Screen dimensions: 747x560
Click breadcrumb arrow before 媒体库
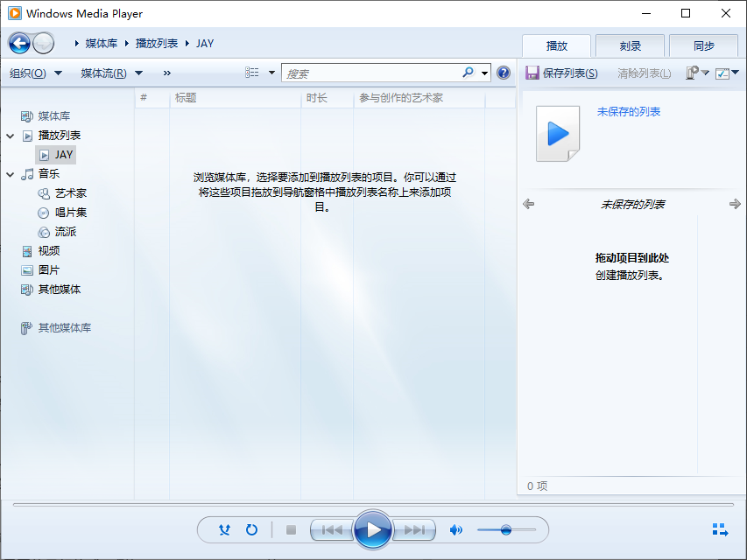(x=76, y=44)
